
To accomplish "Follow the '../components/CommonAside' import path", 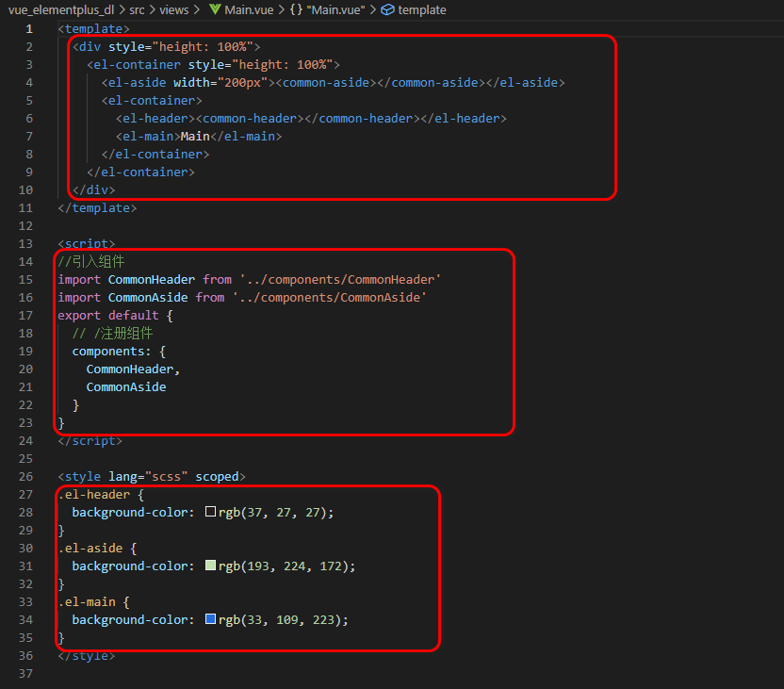I will 330,298.
